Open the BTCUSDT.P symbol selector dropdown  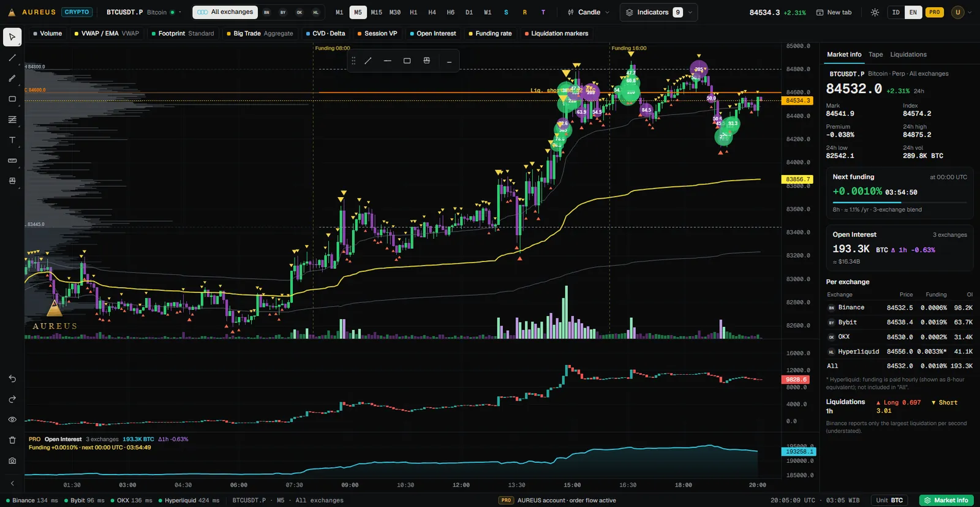[143, 12]
